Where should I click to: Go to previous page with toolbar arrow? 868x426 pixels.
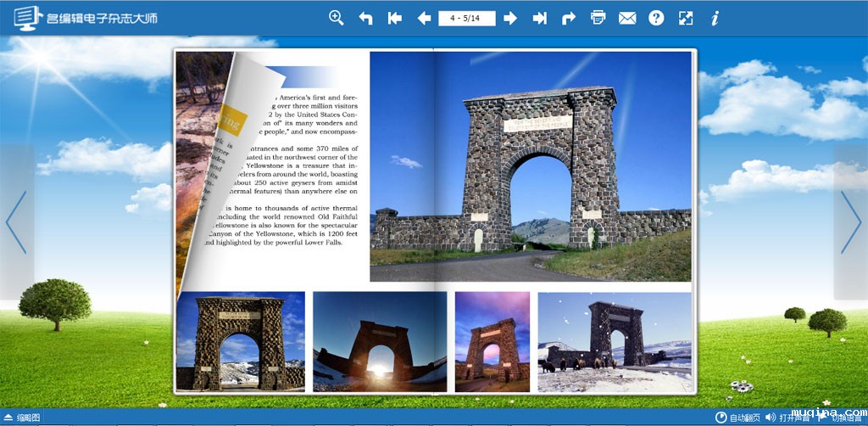point(424,18)
